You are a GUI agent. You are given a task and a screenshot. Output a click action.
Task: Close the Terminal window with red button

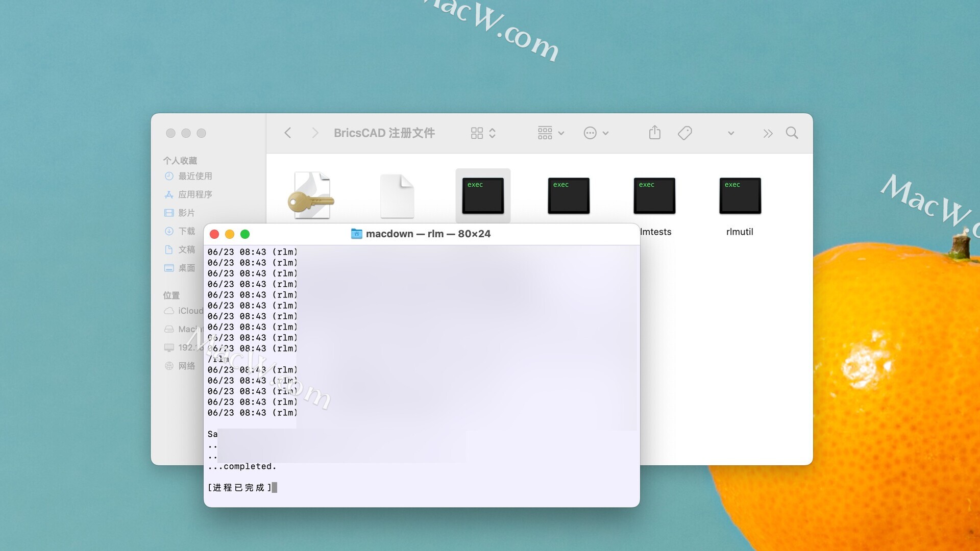(214, 234)
